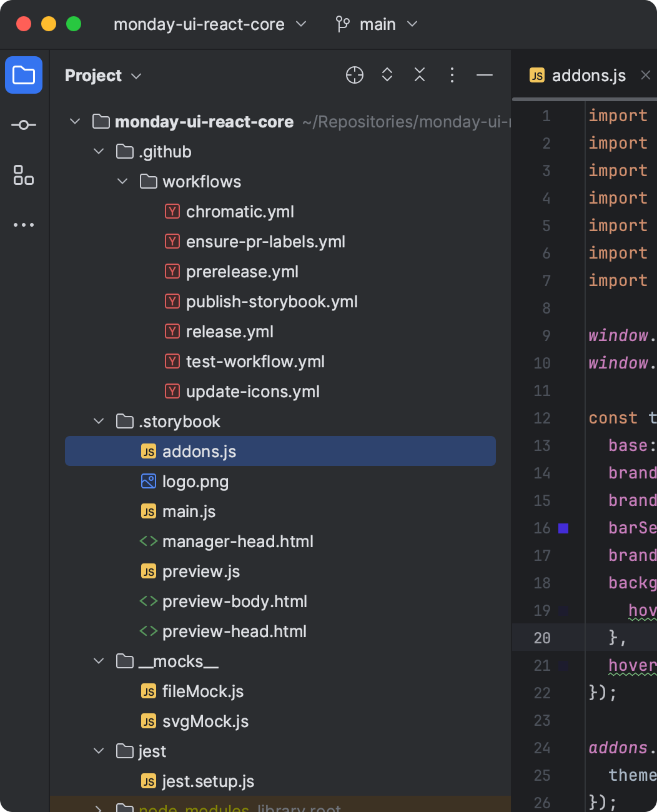Collapse the workflows folder

pyautogui.click(x=122, y=182)
